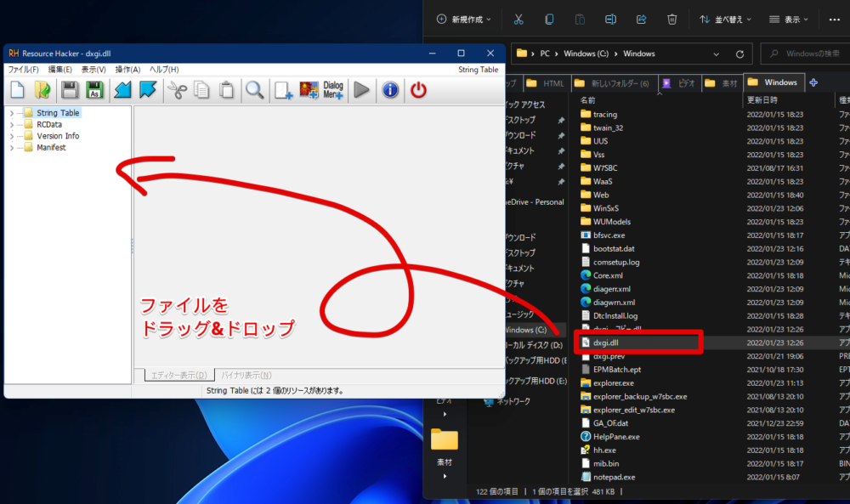Expand the Version Info tree node
Screen dimensions: 850x504
(12, 136)
